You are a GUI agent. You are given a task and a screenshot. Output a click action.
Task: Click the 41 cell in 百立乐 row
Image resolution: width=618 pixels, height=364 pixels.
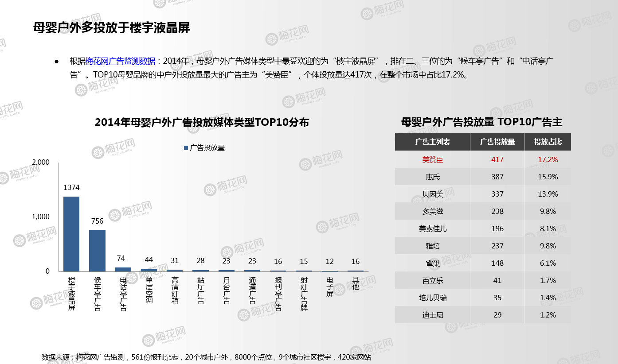coord(497,280)
